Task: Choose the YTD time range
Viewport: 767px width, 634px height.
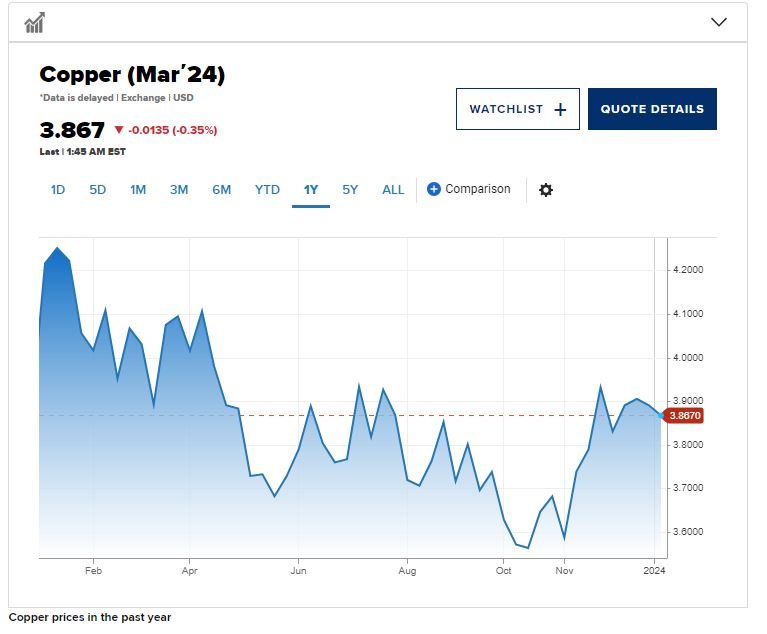Action: point(267,189)
